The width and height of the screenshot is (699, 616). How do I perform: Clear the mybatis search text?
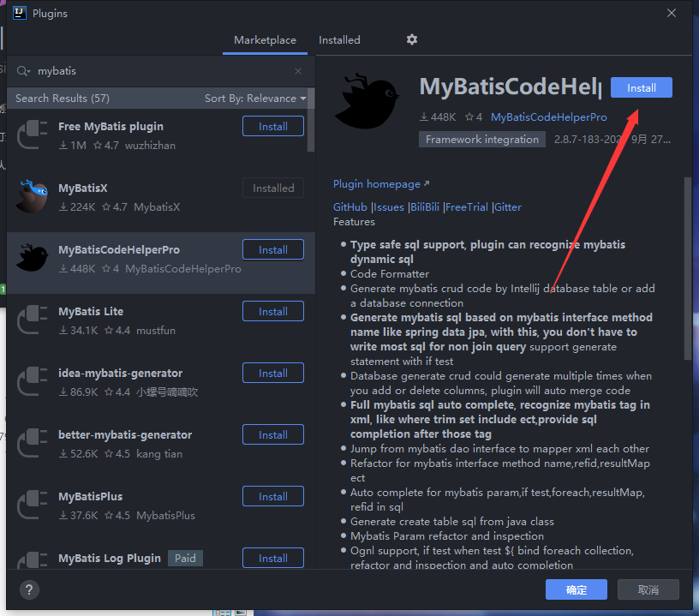298,72
